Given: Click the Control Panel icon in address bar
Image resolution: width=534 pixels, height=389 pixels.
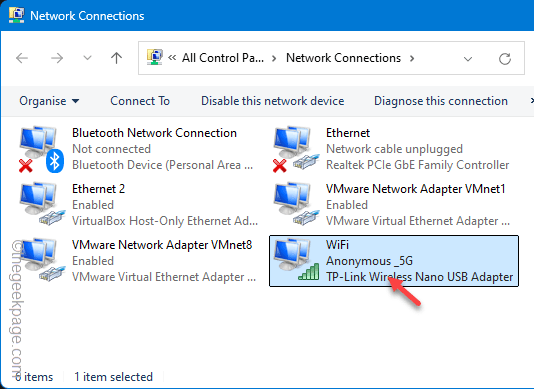Looking at the screenshot, I should [154, 57].
